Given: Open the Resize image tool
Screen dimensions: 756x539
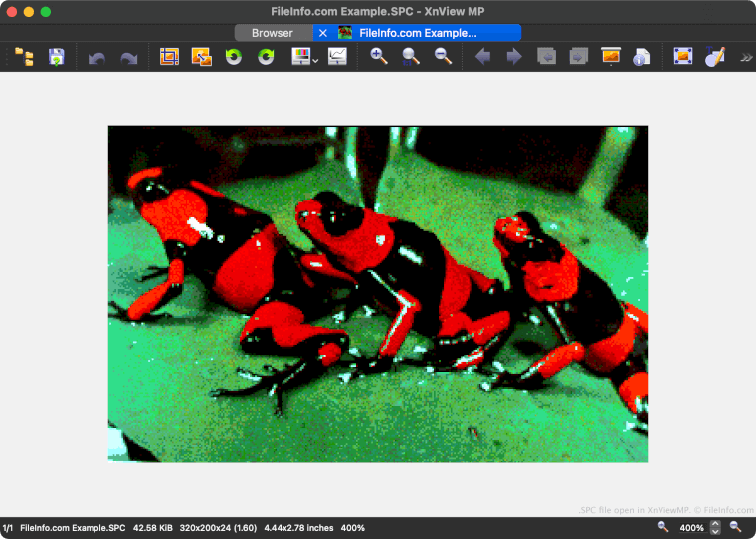Looking at the screenshot, I should point(201,57).
